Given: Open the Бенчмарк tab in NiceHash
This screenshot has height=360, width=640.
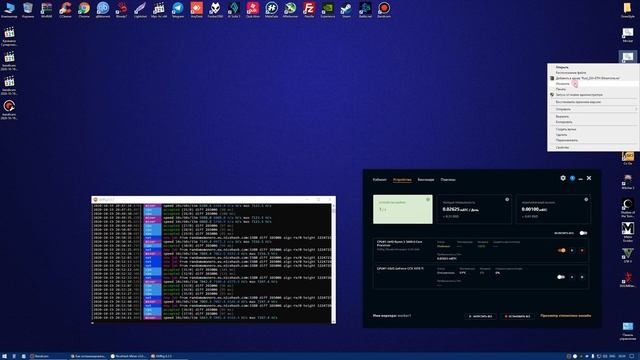Looking at the screenshot, I should 426,180.
